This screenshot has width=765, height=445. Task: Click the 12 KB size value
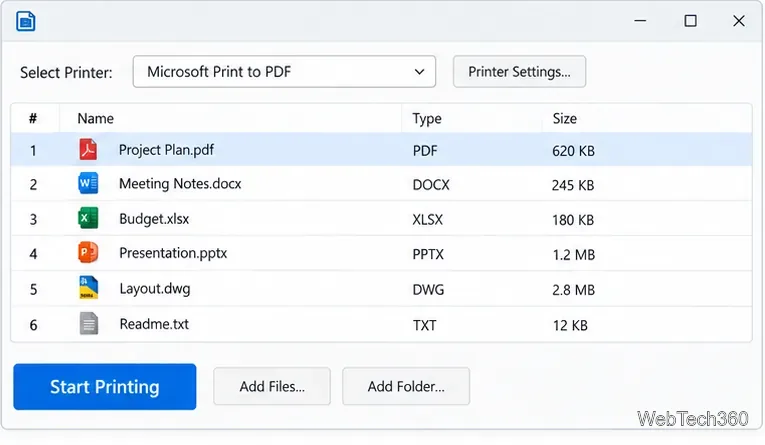(570, 325)
